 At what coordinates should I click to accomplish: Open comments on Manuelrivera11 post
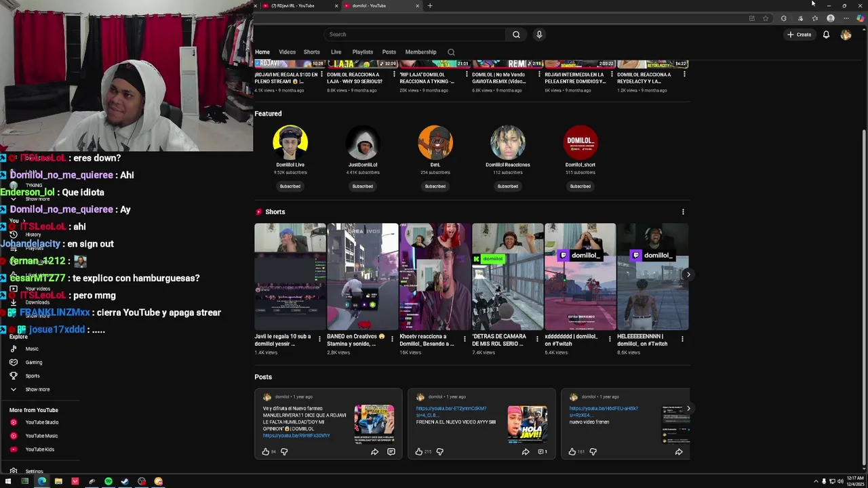point(391,451)
